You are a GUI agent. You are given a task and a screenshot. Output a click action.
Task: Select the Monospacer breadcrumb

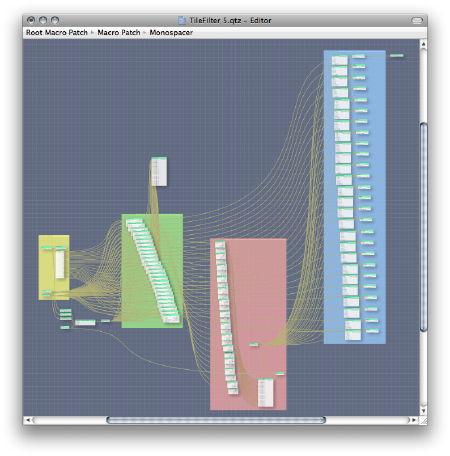click(x=171, y=32)
